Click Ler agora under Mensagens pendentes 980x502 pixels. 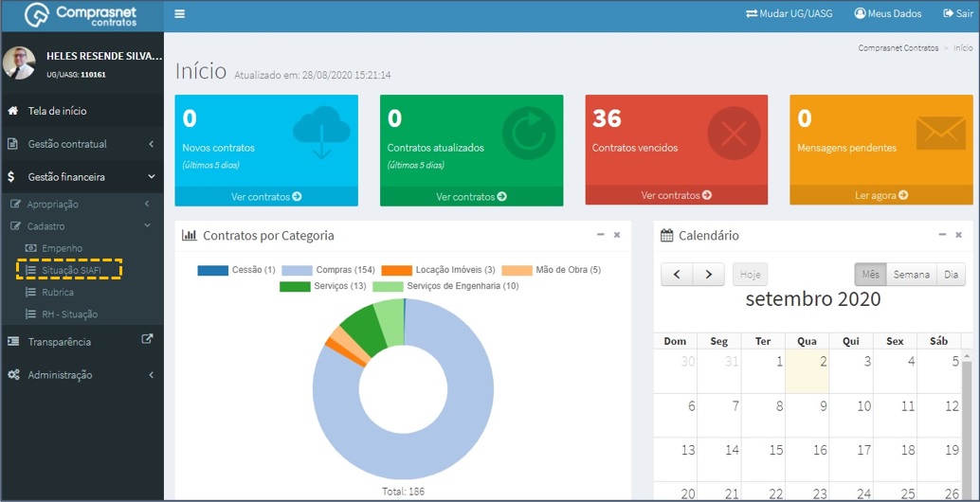[x=881, y=195]
